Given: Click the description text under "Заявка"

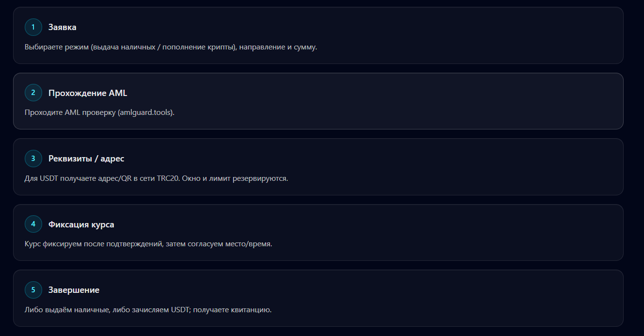Looking at the screenshot, I should [171, 48].
